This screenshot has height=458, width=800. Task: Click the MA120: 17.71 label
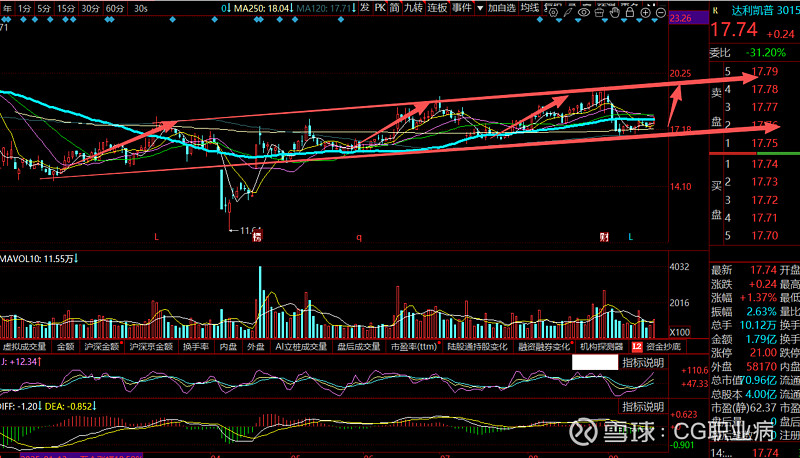click(323, 8)
